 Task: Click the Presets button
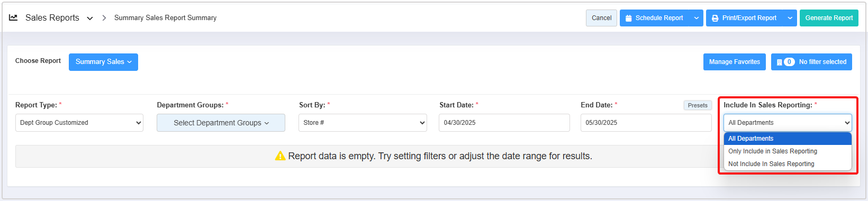pos(698,105)
